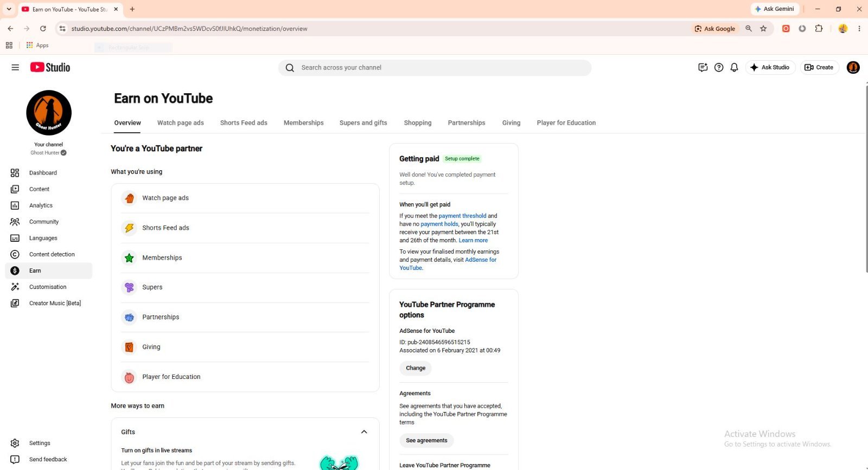Open browser Extensions puzzle icon

819,29
